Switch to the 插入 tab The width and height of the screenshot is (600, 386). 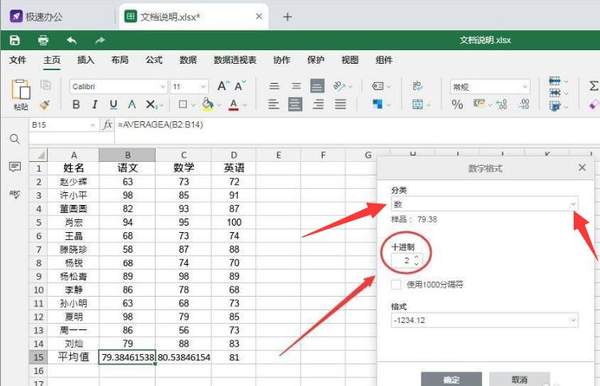(85, 60)
